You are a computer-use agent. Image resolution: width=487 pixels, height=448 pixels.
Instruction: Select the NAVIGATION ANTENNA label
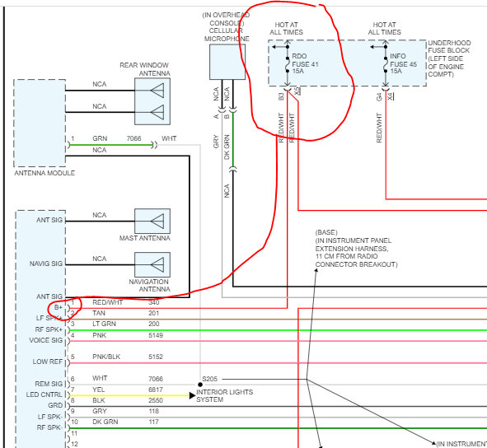click(150, 285)
